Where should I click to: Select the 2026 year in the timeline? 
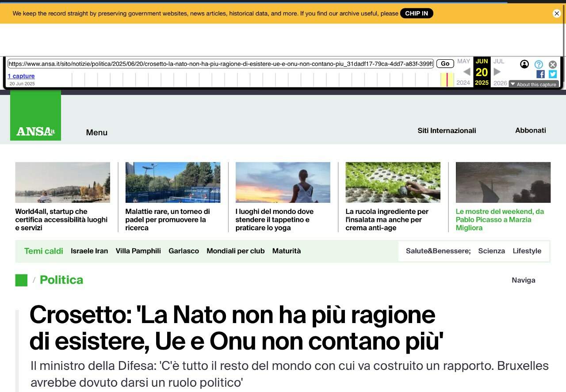(500, 83)
